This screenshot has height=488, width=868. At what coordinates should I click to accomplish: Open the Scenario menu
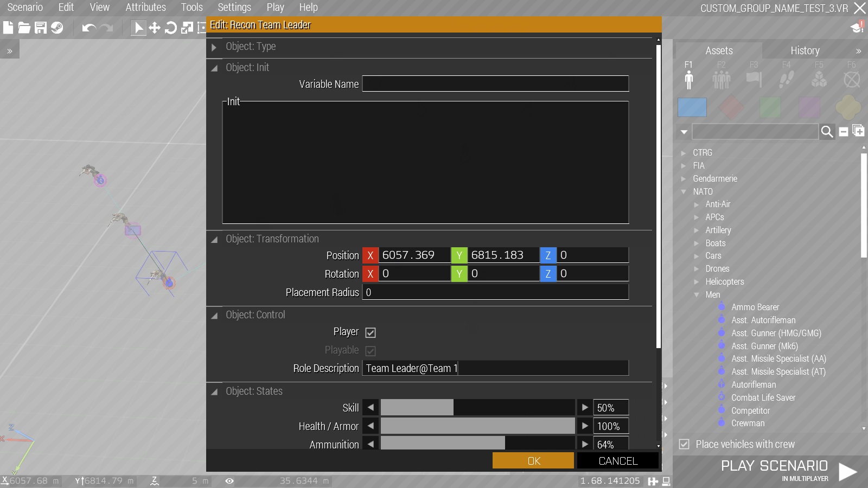coord(25,8)
